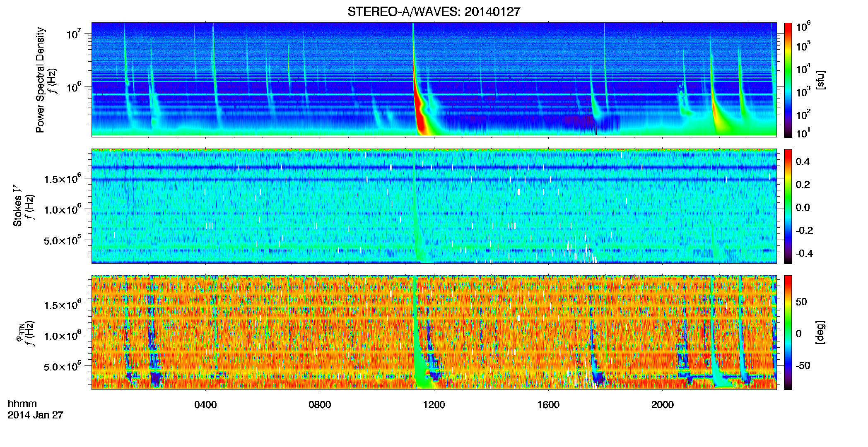Click the 1.5×10^6 tick in the Stokes V panel
This screenshot has height=447, width=868.
(62, 178)
